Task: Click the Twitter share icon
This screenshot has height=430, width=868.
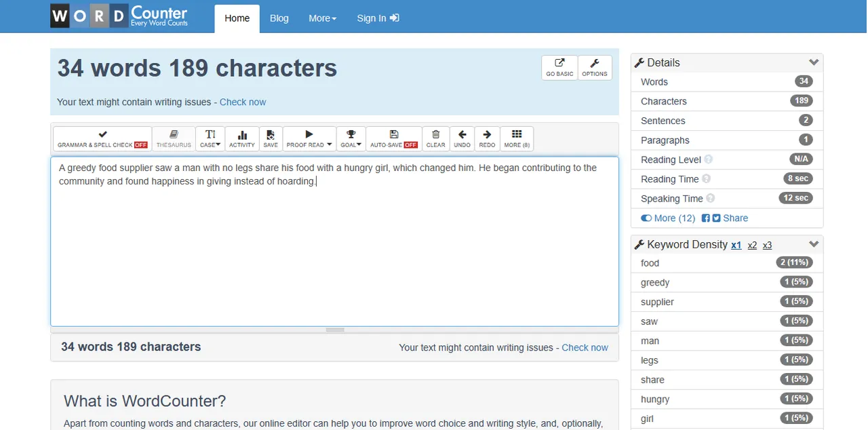Action: [x=716, y=218]
